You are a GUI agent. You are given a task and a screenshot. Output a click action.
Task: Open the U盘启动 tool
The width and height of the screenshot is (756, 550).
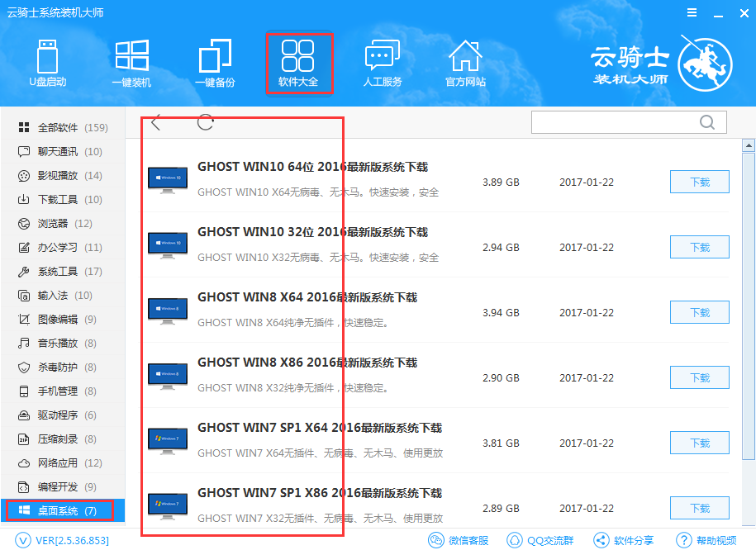click(x=47, y=64)
